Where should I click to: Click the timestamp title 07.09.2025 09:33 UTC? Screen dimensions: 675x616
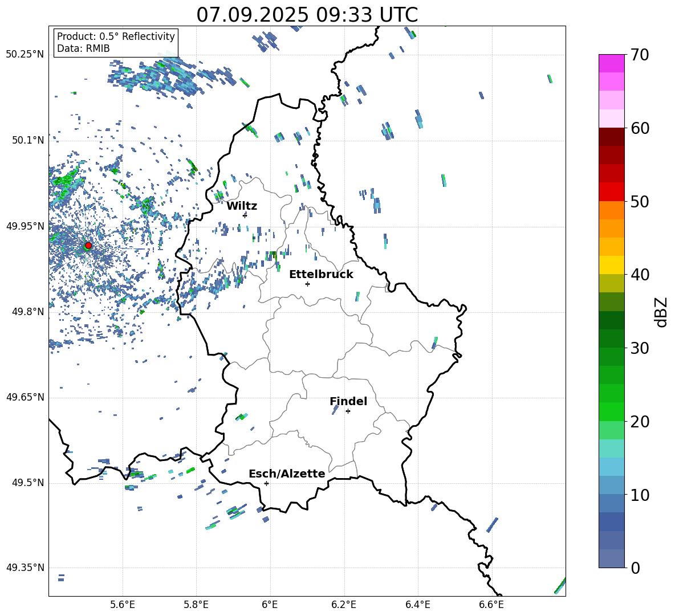(307, 15)
